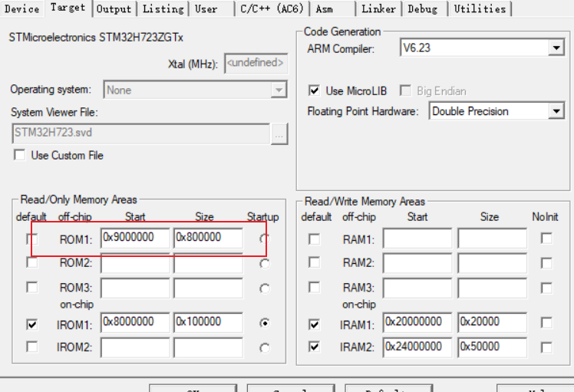The width and height of the screenshot is (574, 392).
Task: Click the IROM2 Start address field
Action: (135, 348)
